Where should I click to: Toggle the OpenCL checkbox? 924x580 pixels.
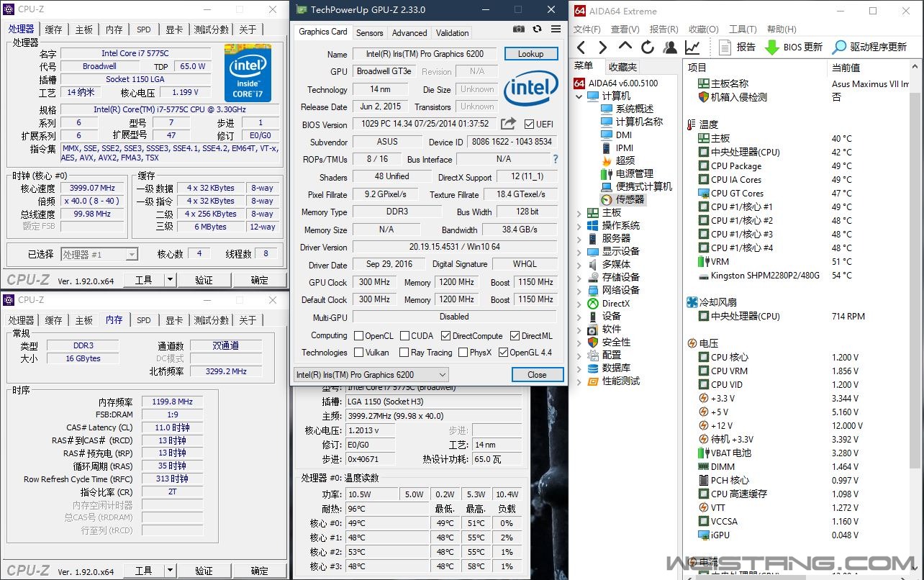click(358, 336)
